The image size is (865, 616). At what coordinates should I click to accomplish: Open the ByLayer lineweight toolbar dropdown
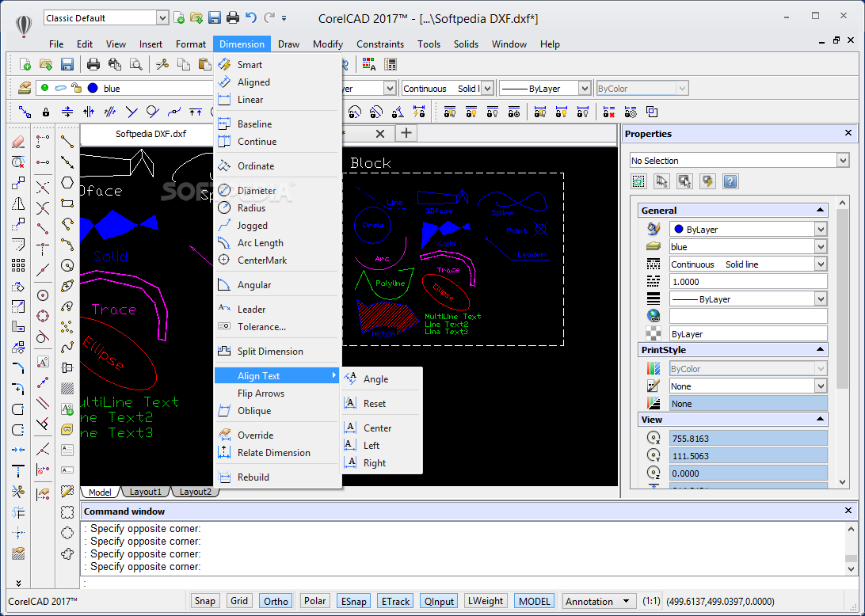(x=585, y=88)
